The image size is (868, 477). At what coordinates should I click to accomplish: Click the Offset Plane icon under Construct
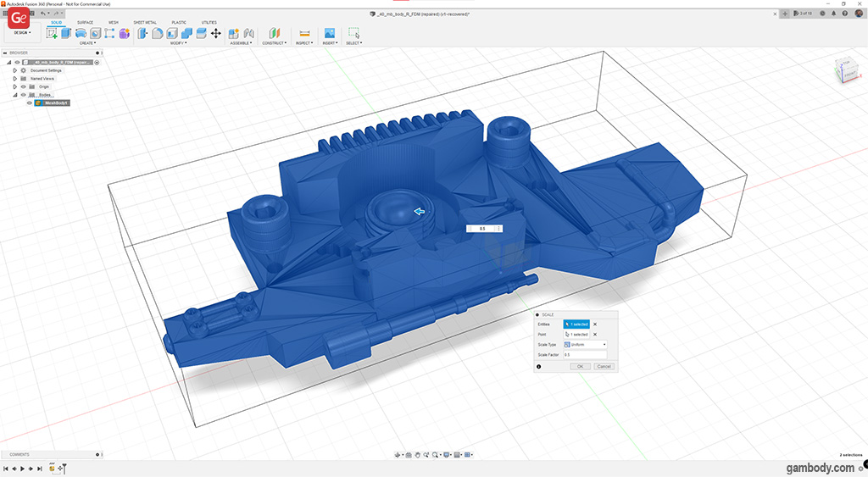[x=274, y=33]
